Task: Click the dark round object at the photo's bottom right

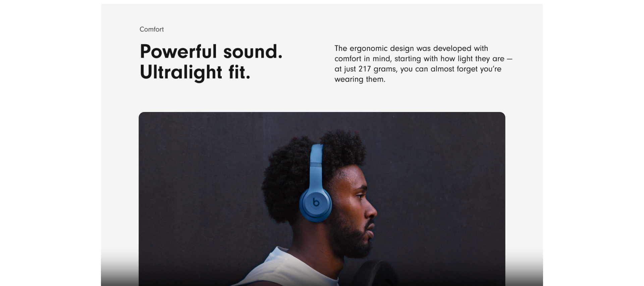Action: (x=376, y=273)
